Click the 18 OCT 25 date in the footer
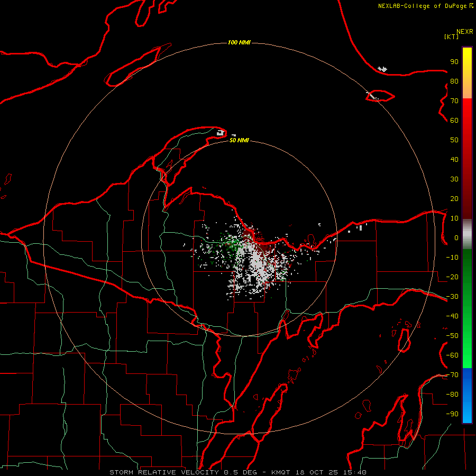476x476 pixels. (x=318, y=472)
